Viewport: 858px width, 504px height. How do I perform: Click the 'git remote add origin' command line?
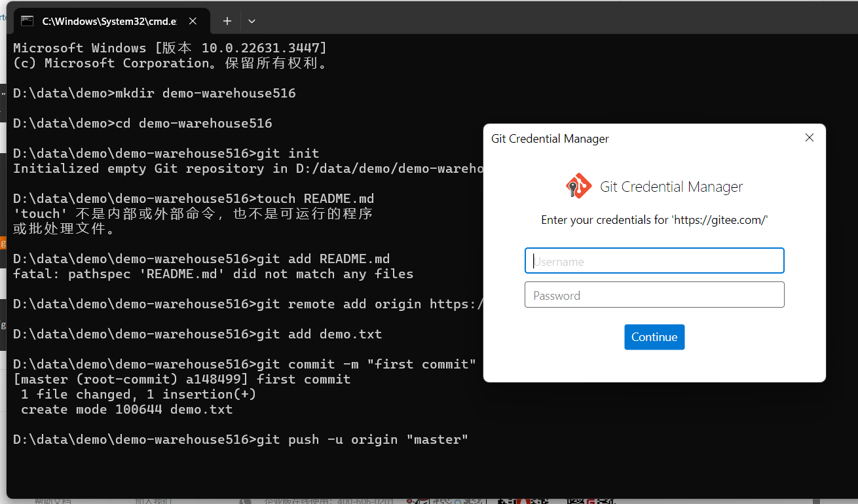click(248, 304)
